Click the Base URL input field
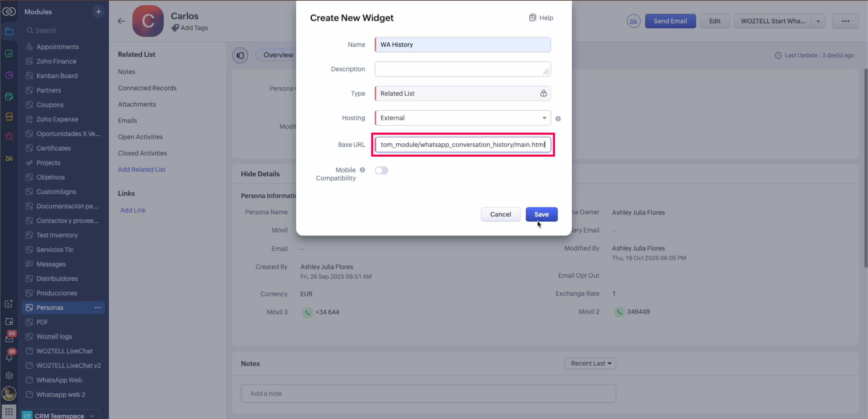This screenshot has width=868, height=419. coord(462,145)
